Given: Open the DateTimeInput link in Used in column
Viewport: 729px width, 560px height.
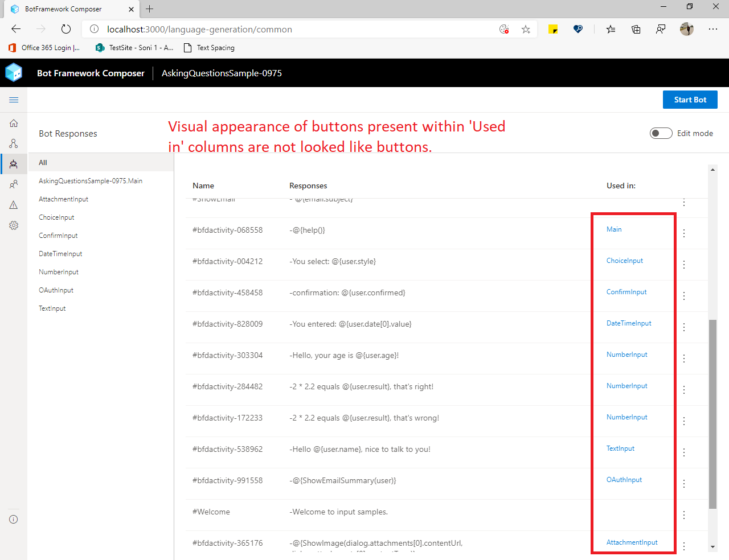Looking at the screenshot, I should (x=629, y=323).
